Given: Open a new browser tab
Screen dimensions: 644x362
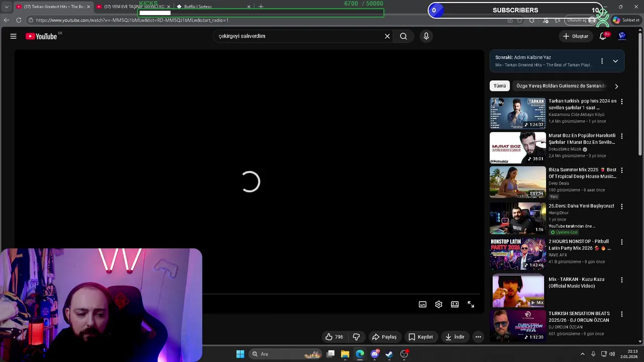Looking at the screenshot, I should (x=261, y=7).
